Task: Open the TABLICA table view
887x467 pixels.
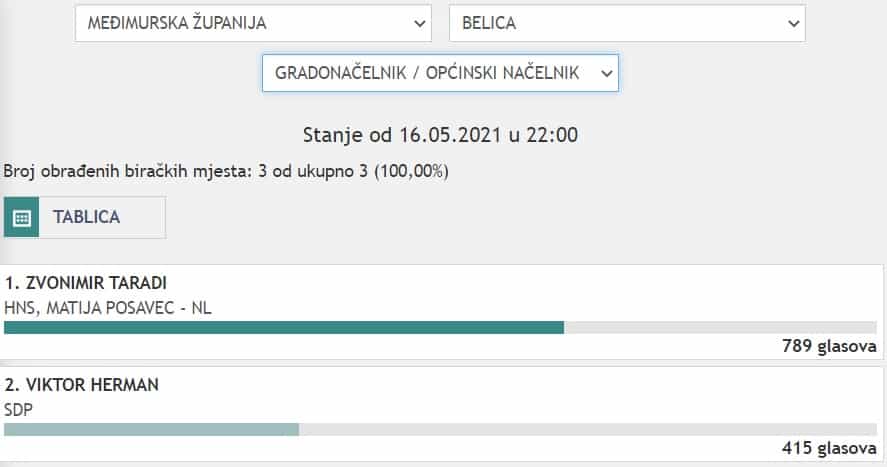Action: pyautogui.click(x=86, y=217)
